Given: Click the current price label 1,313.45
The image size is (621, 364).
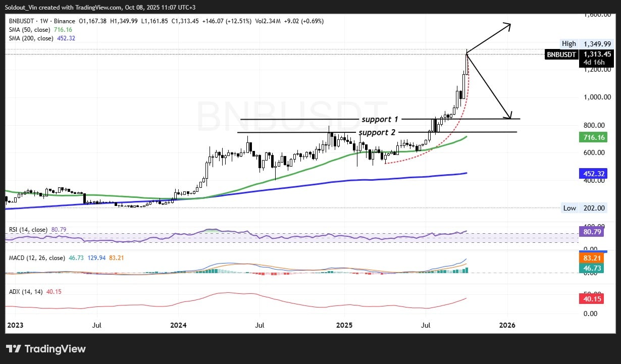Looking at the screenshot, I should (x=597, y=54).
